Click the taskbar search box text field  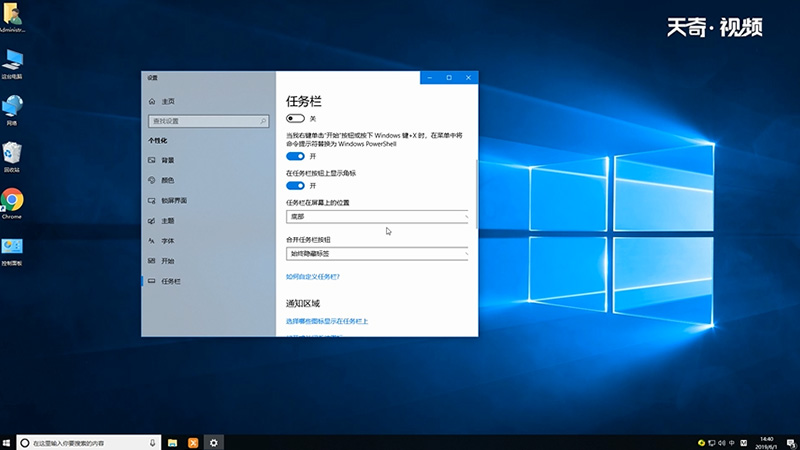tap(89, 443)
